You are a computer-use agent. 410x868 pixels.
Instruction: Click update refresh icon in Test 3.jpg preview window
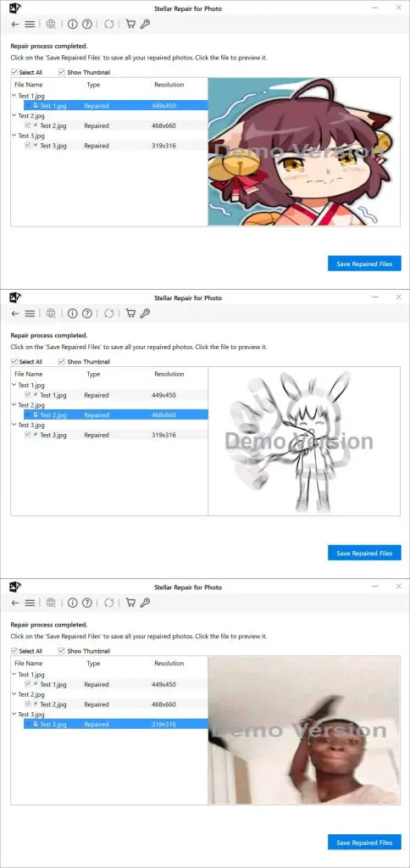(x=109, y=603)
